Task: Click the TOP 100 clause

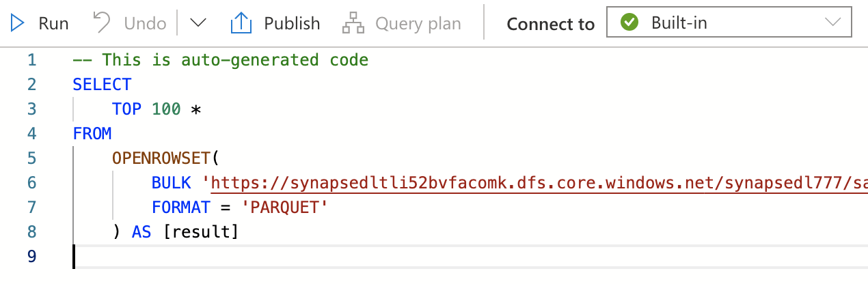Action: click(146, 109)
